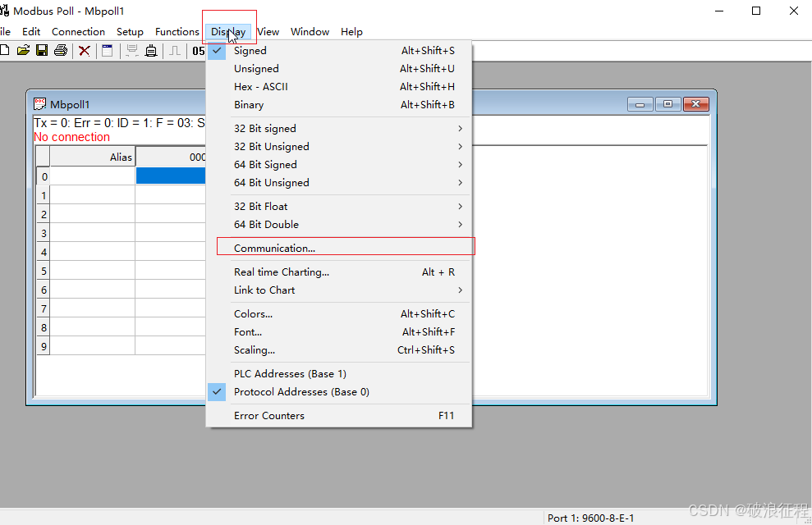Click the red X delete icon
The width and height of the screenshot is (812, 525).
coord(85,51)
